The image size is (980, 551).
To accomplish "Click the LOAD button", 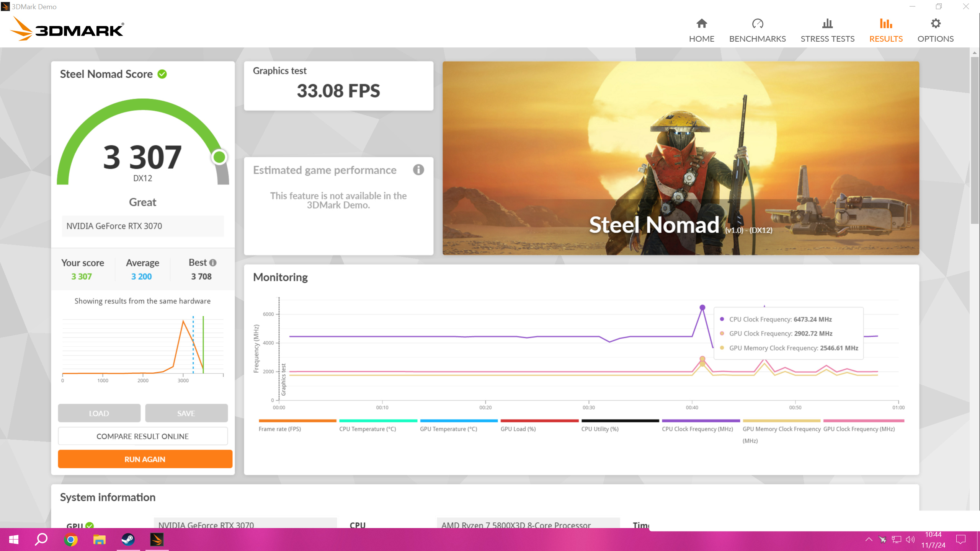I will 99,413.
